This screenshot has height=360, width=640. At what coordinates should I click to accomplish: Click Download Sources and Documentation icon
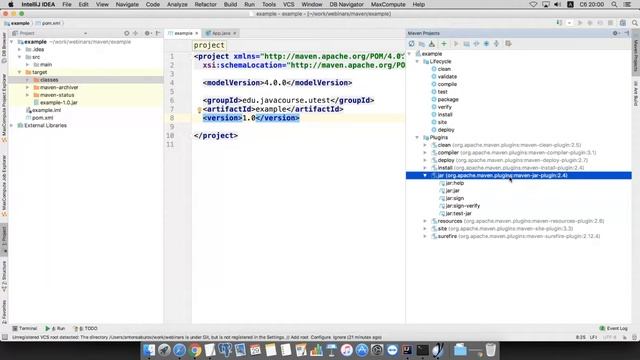point(432,44)
